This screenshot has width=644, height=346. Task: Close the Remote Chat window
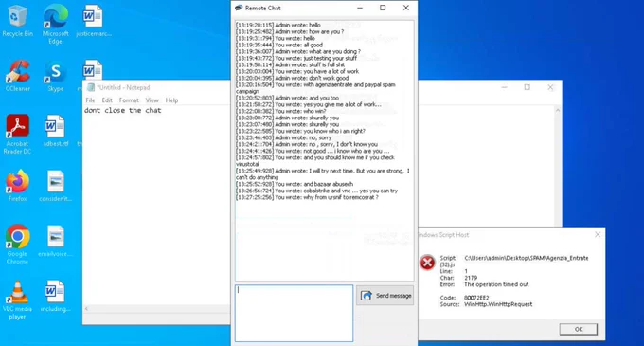[405, 8]
